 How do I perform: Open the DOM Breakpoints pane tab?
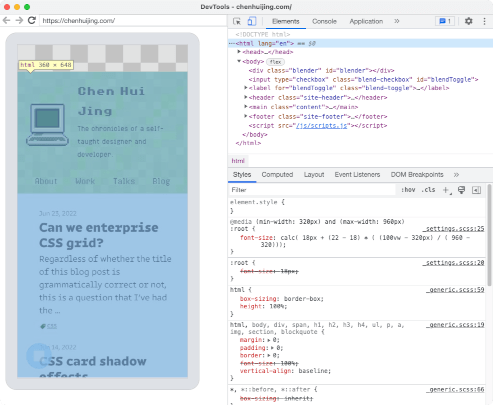[x=417, y=175]
